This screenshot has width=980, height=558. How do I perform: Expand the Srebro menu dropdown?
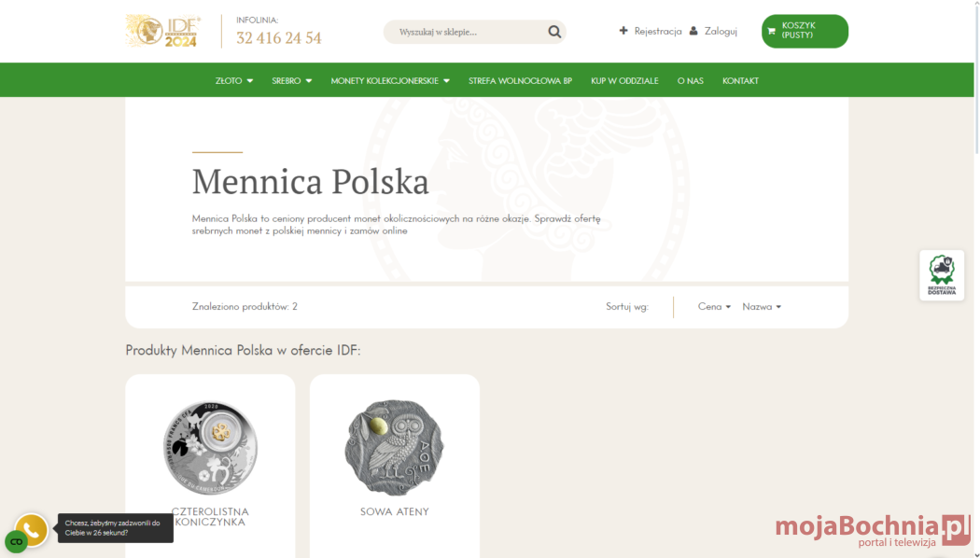(292, 80)
